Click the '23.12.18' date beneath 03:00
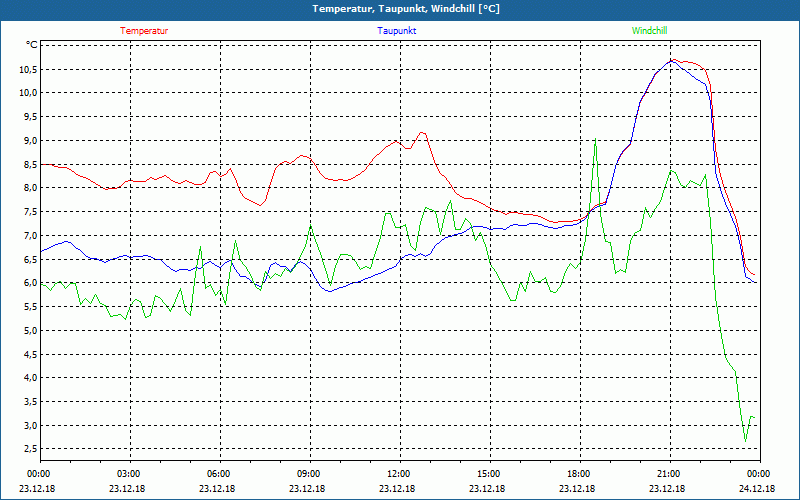The image size is (800, 500). 127,489
